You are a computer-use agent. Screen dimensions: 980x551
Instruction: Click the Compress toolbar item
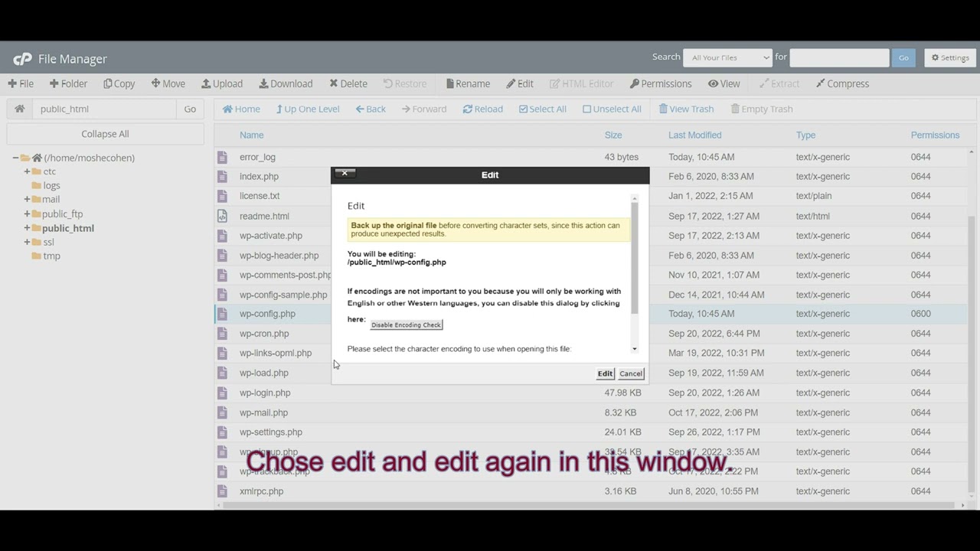843,83
